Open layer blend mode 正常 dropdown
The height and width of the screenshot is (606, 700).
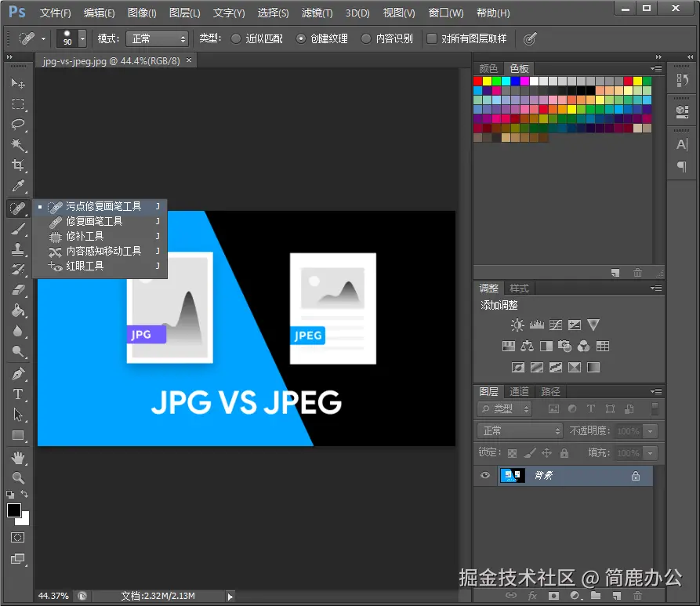click(x=520, y=431)
